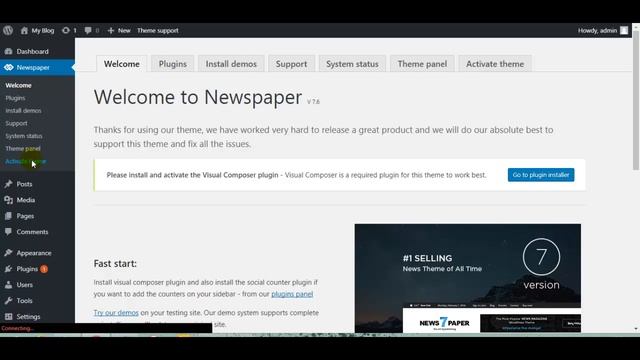Click the Media library icon
Viewport: 640px width, 360px height.
coord(9,200)
